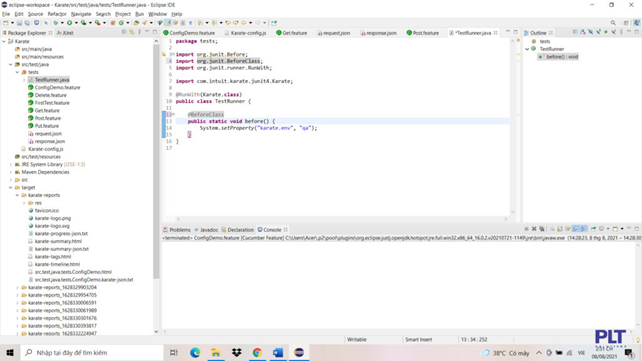
Task: Open the Navigate menu
Action: [81, 14]
